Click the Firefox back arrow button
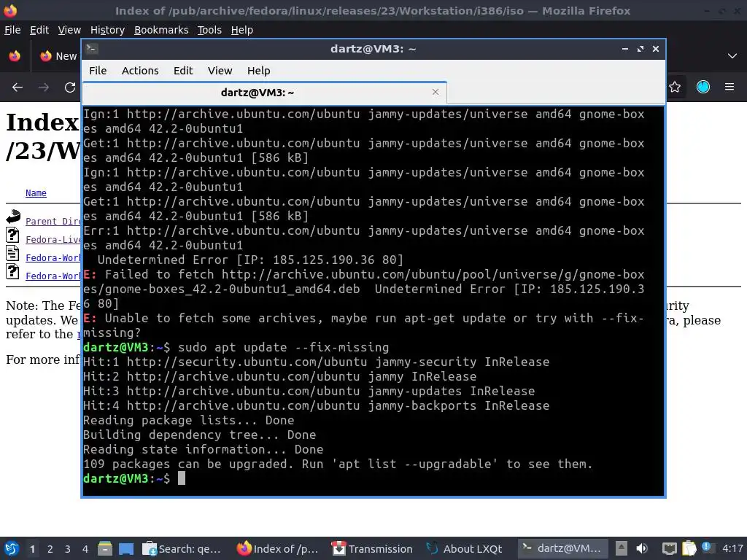The height and width of the screenshot is (560, 747). tap(18, 87)
